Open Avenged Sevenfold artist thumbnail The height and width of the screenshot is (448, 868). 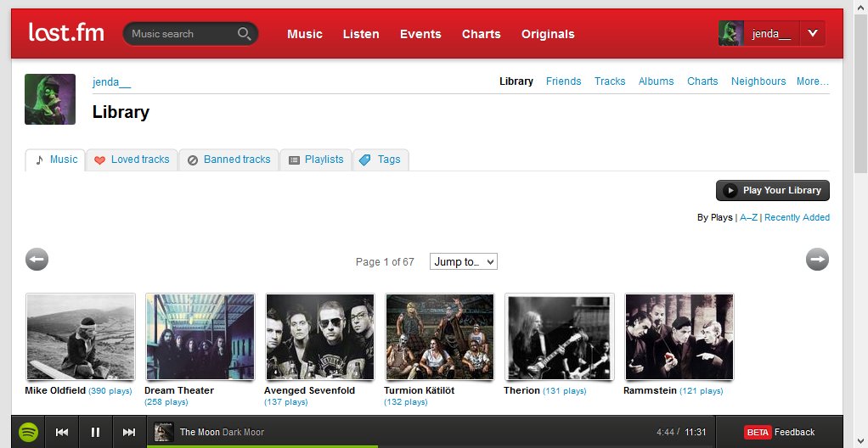click(x=320, y=337)
